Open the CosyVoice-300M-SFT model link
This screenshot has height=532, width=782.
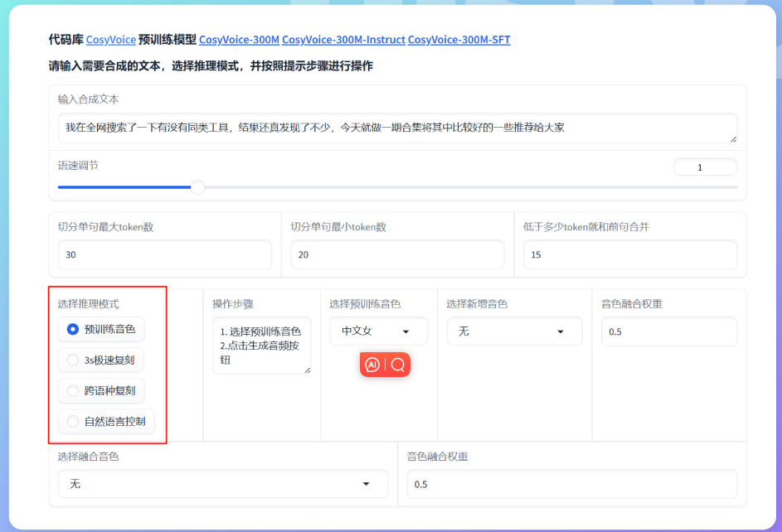pos(459,40)
